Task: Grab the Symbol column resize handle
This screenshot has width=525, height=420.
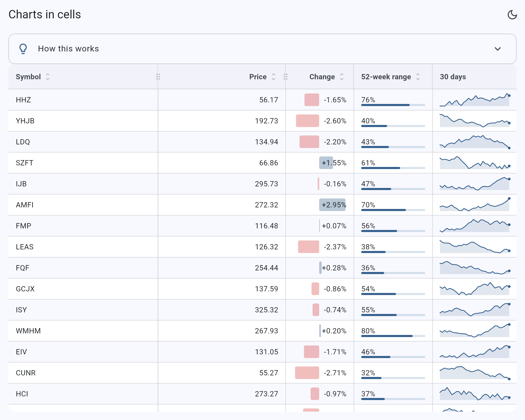Action: [x=158, y=77]
